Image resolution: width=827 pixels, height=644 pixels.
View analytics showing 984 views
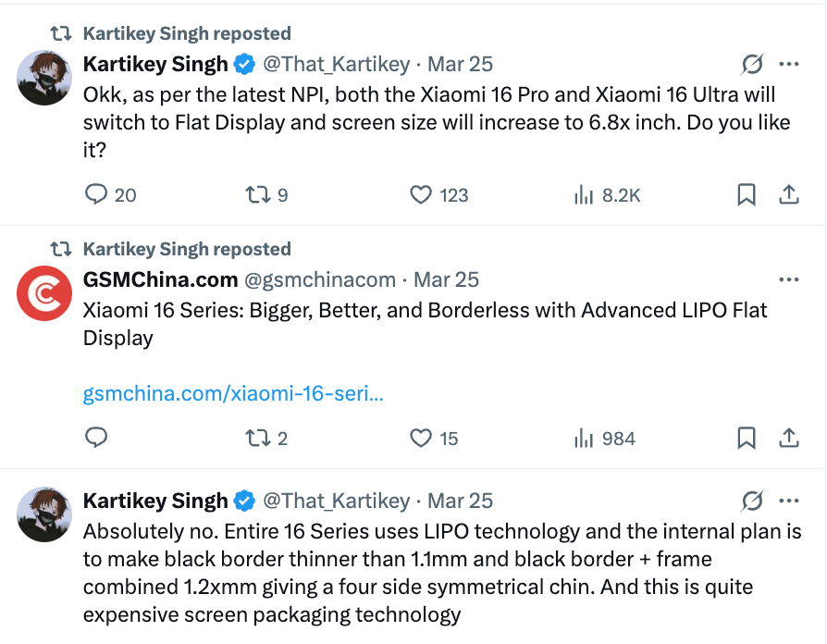[584, 439]
